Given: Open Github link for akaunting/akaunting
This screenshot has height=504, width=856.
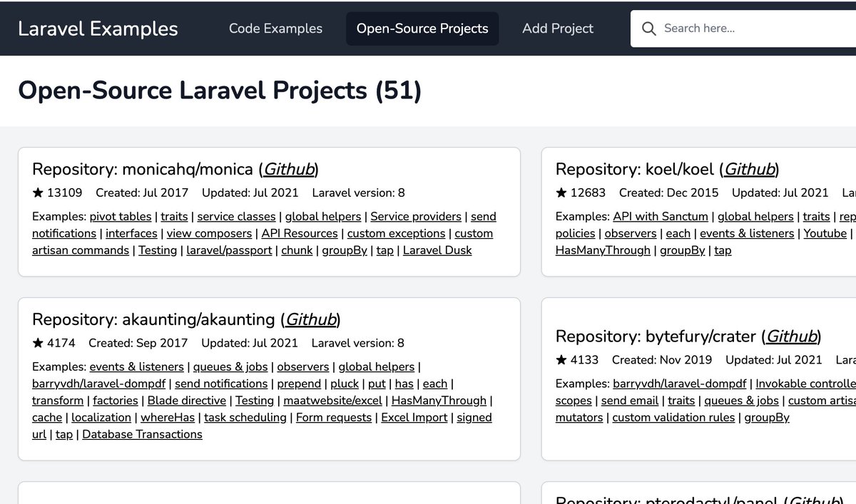Looking at the screenshot, I should click(310, 319).
